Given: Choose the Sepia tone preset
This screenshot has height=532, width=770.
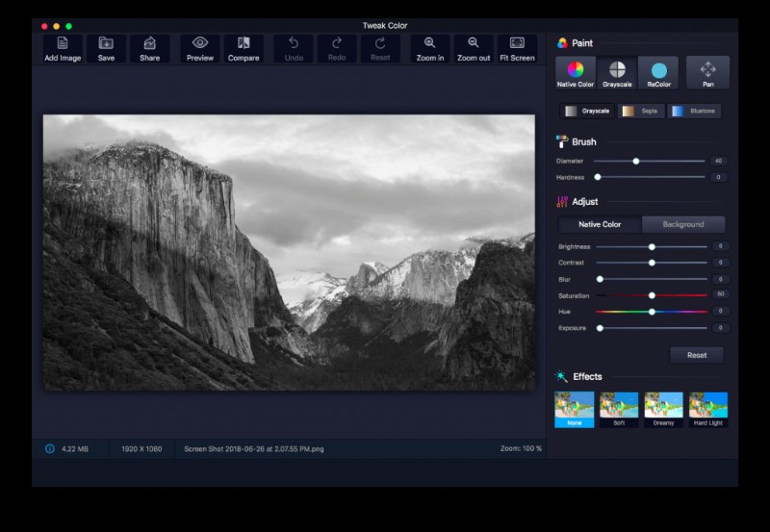Looking at the screenshot, I should coord(640,111).
